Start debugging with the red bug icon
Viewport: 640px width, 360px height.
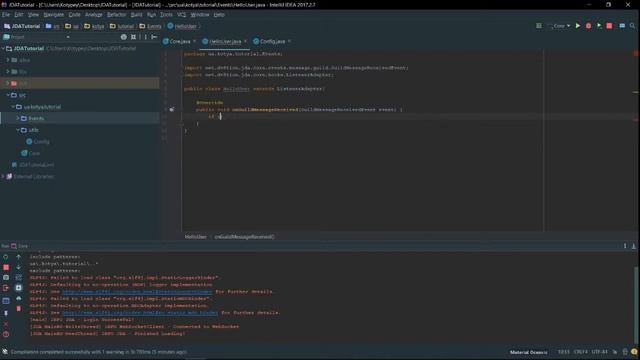[x=588, y=26]
